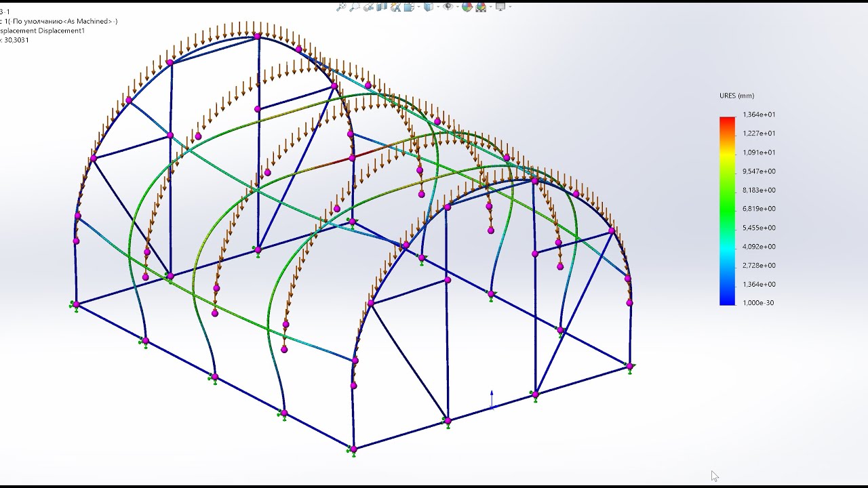
Task: Click the Hide/Show Items eye icon
Action: coord(448,6)
